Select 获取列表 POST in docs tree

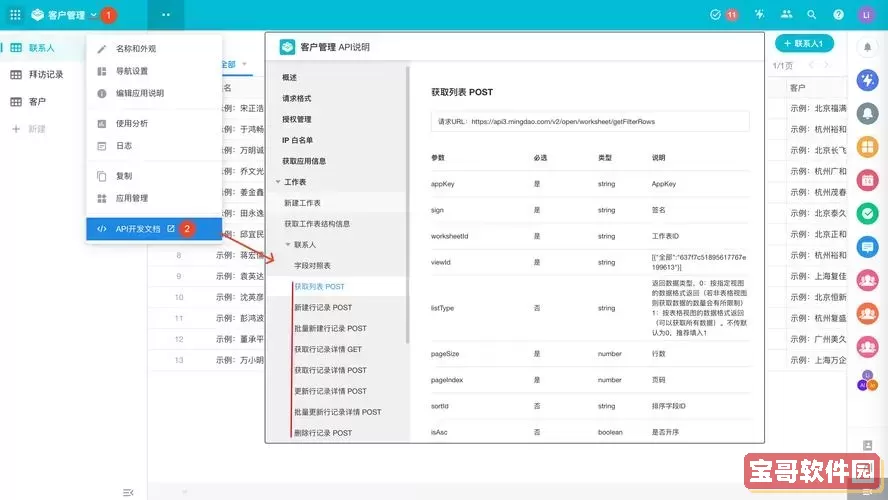[319, 287]
